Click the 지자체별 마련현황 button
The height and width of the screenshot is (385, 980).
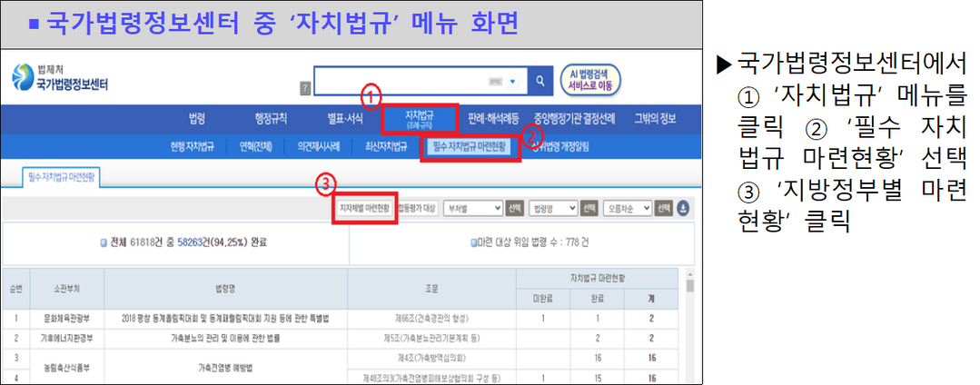point(364,208)
